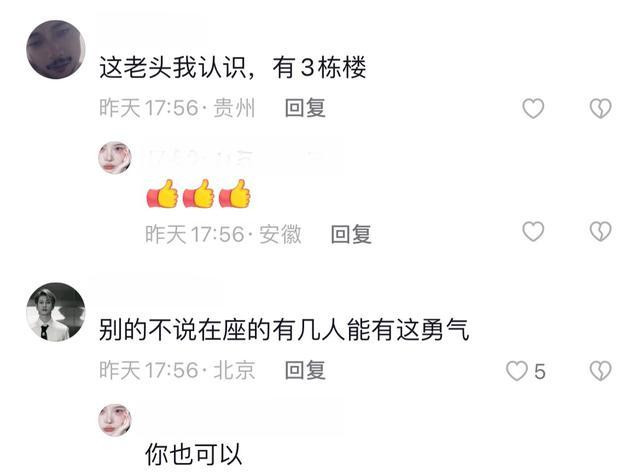
Task: Like the thumbs-up emoji reply from Anhui
Action: pyautogui.click(x=533, y=231)
